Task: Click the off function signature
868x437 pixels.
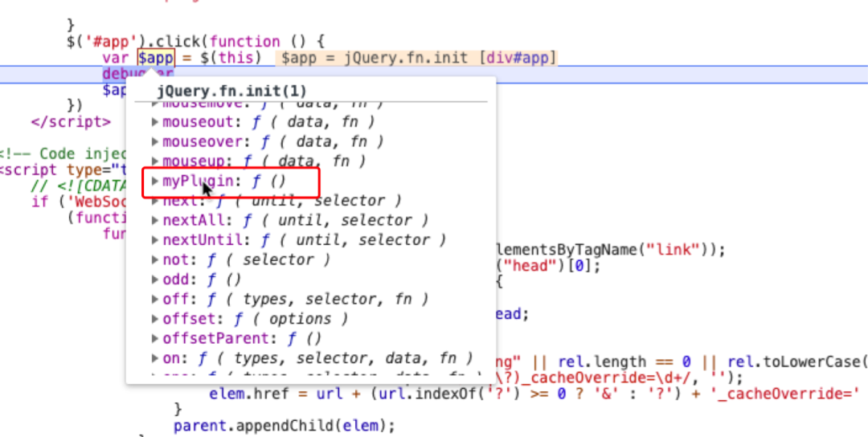Action: (317, 300)
